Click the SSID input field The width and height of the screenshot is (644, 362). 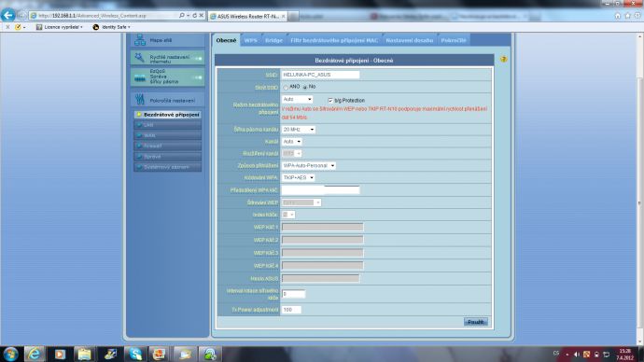320,75
